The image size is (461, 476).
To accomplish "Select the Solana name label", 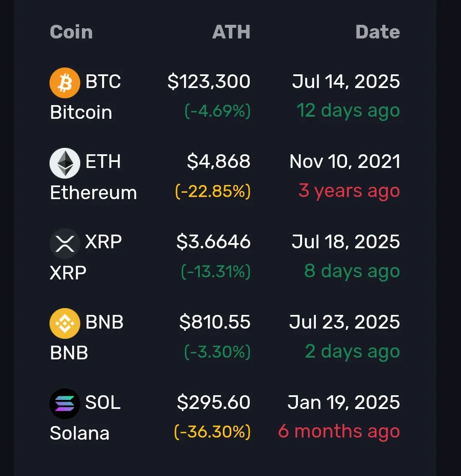I will click(x=79, y=433).
